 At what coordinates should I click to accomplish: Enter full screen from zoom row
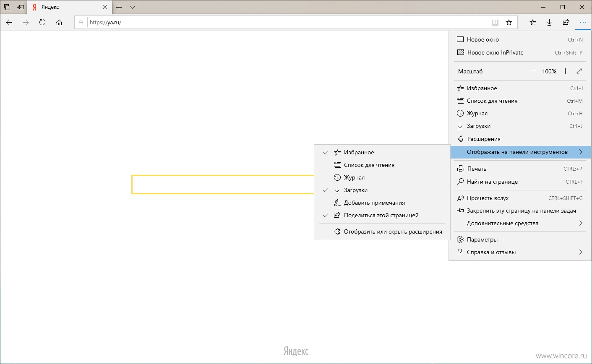(579, 71)
